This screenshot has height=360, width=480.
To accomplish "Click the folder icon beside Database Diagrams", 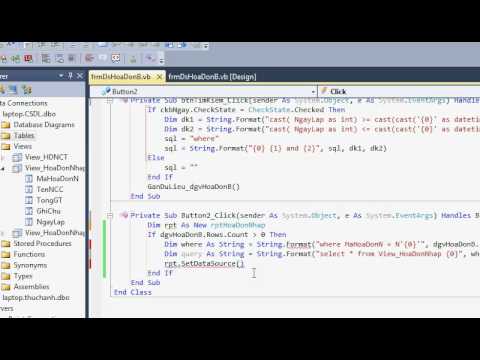I will click(5, 125).
